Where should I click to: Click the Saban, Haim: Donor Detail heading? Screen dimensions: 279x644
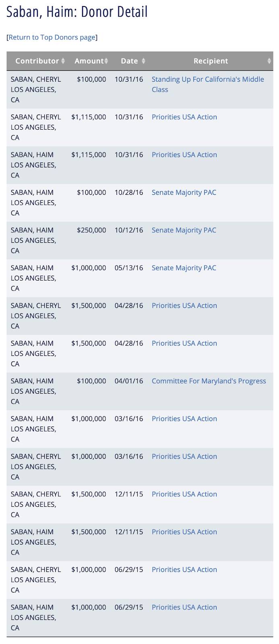point(77,12)
